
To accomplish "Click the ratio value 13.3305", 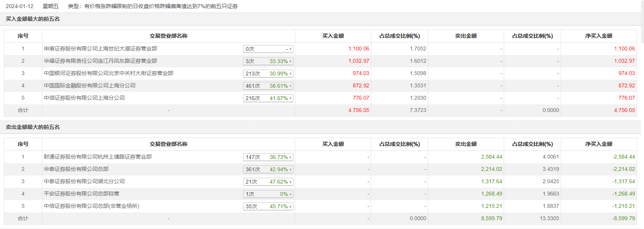I will tap(549, 218).
